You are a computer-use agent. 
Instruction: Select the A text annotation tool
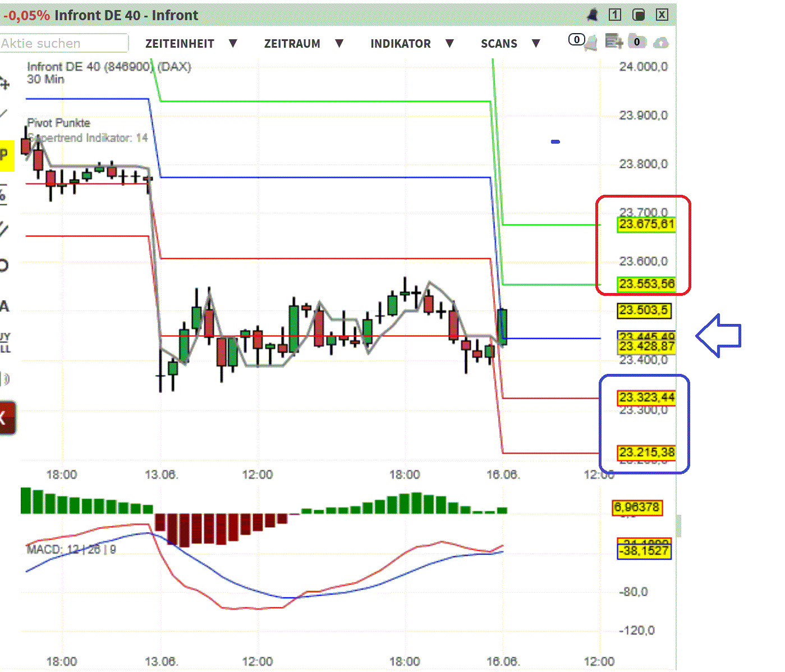point(6,306)
